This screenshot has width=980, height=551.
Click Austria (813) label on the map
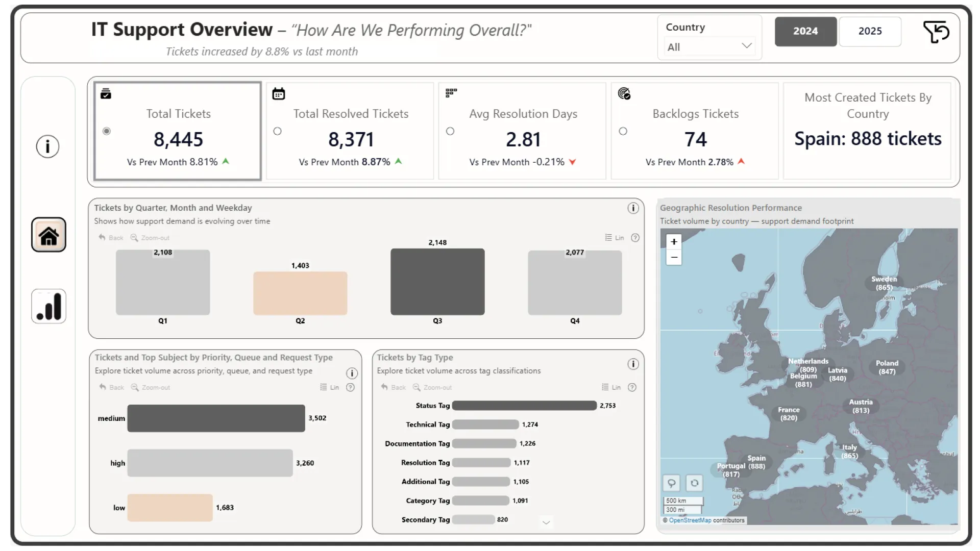[861, 406]
